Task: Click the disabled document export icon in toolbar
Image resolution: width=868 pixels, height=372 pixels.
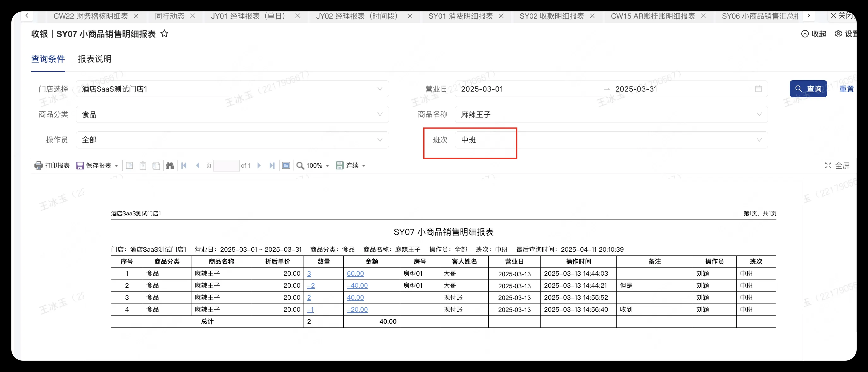Action: pos(130,165)
